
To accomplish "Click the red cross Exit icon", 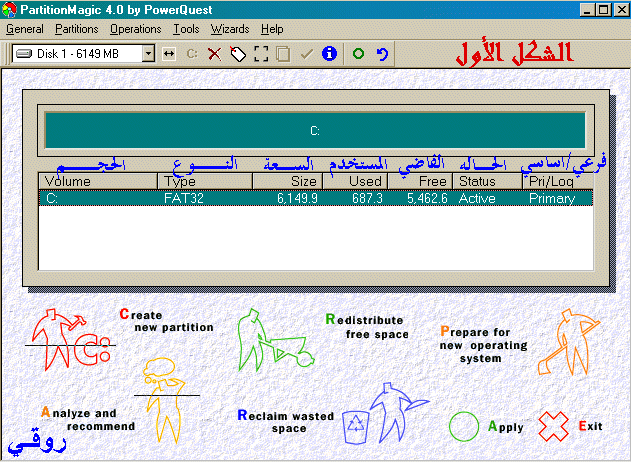I will [553, 426].
